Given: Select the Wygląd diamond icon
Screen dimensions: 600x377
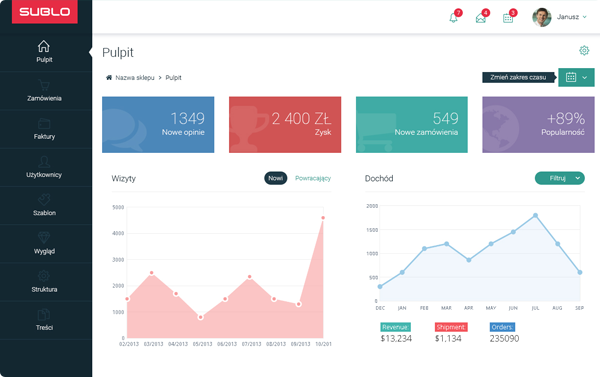Looking at the screenshot, I should (x=44, y=238).
